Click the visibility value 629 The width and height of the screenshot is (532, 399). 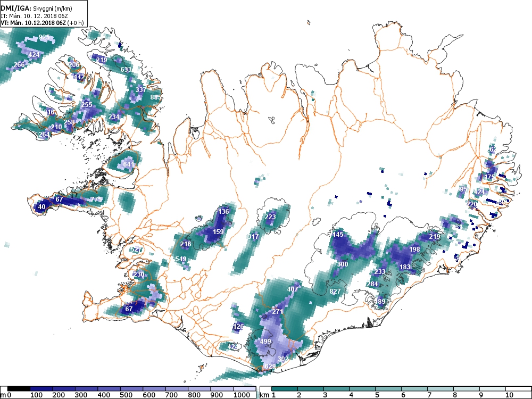tap(270, 367)
